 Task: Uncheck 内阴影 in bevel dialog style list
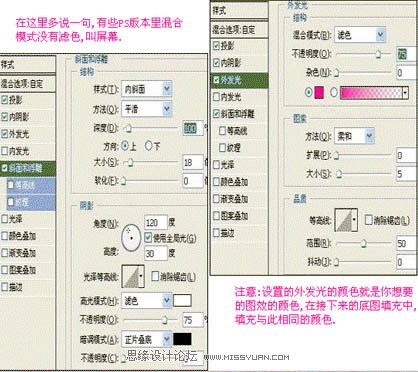coord(4,116)
